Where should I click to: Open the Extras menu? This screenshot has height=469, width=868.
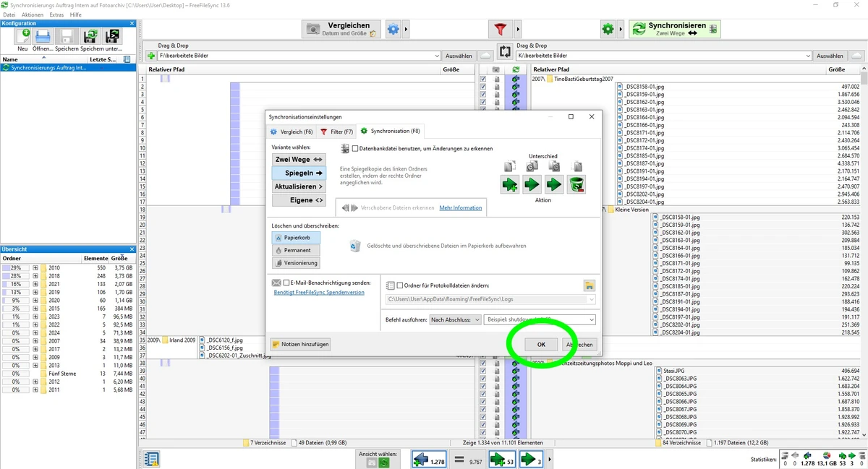coord(56,14)
